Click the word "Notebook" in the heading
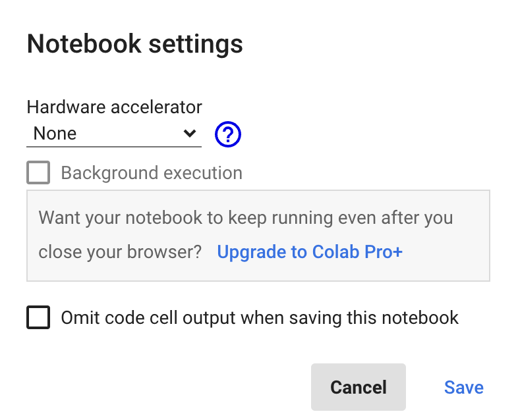 click(x=83, y=44)
